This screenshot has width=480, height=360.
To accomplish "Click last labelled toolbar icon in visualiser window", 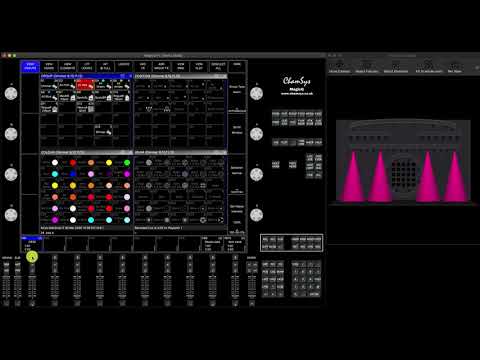I will [x=455, y=66].
